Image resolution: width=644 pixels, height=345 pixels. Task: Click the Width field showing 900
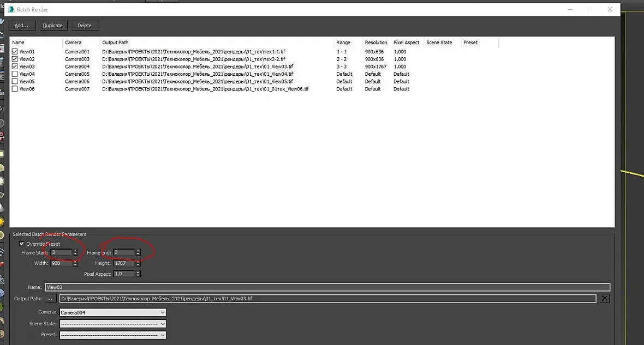(61, 263)
